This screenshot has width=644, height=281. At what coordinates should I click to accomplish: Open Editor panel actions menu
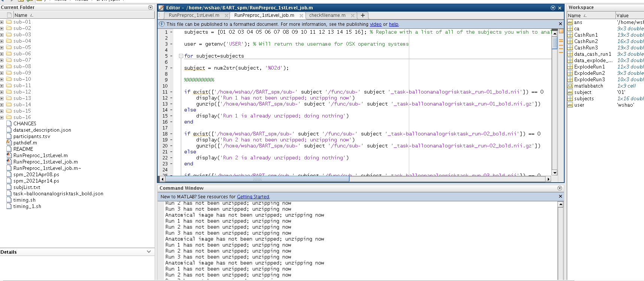[553, 8]
